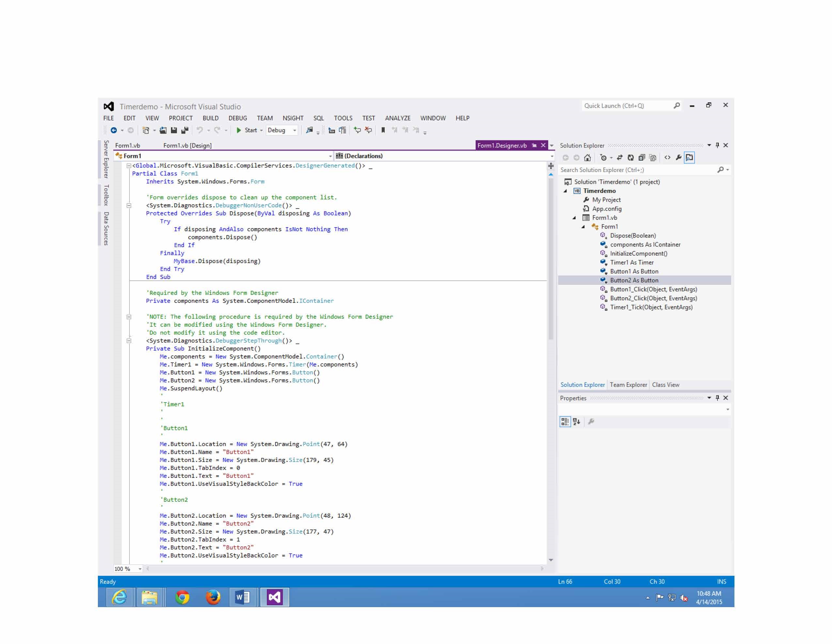Open the zoom percentage dropdown
This screenshot has width=832, height=644.
coord(140,569)
